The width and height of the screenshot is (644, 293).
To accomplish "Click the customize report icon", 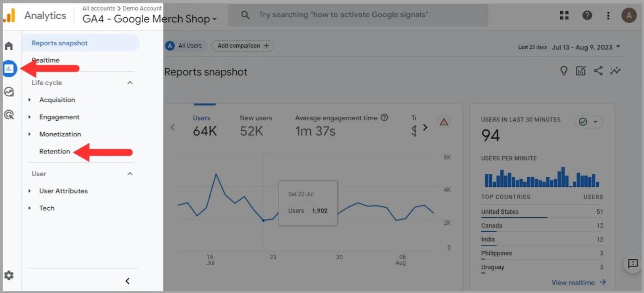I will (581, 70).
